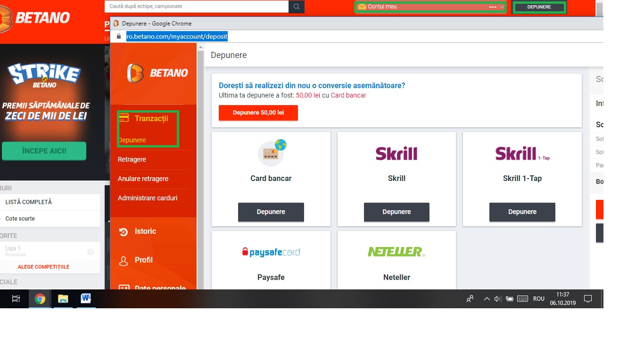
Task: Click the Chrome icon in taskbar
Action: (40, 299)
